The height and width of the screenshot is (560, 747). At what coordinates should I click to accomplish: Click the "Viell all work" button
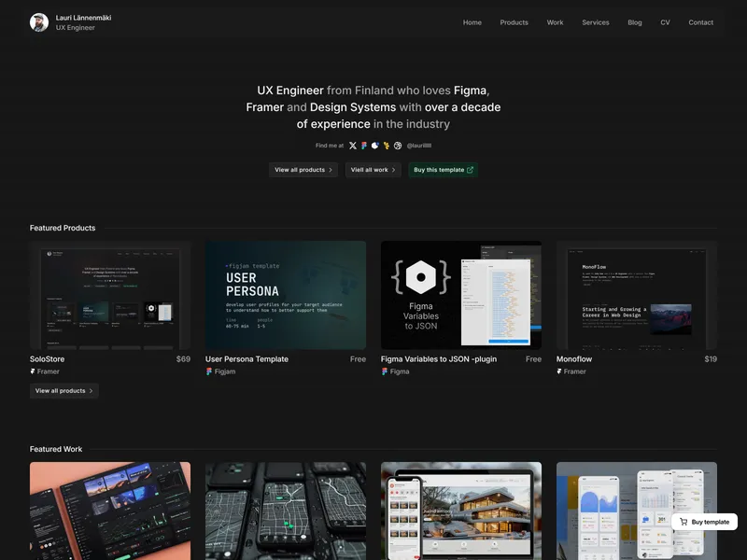(373, 170)
